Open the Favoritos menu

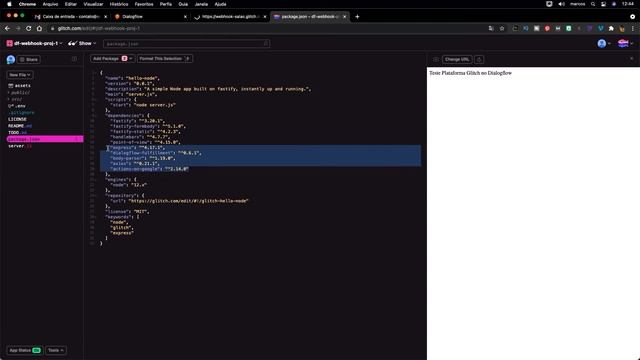[144, 4]
